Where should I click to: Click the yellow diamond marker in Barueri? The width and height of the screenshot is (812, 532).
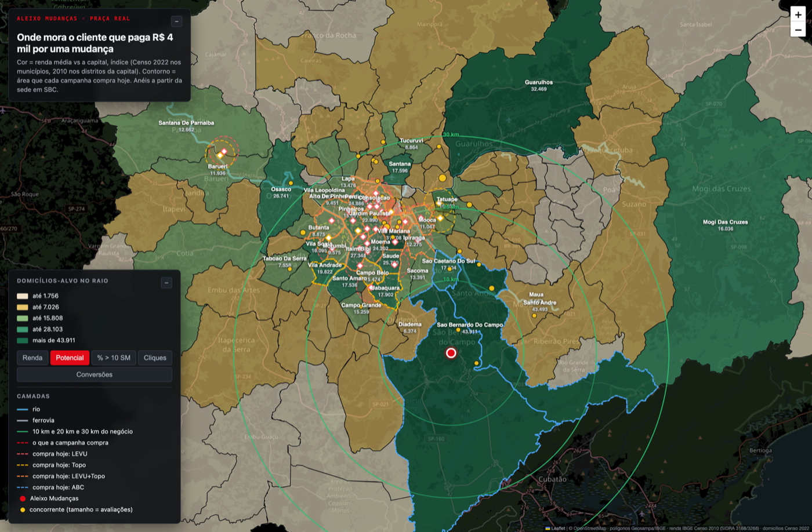click(x=220, y=155)
